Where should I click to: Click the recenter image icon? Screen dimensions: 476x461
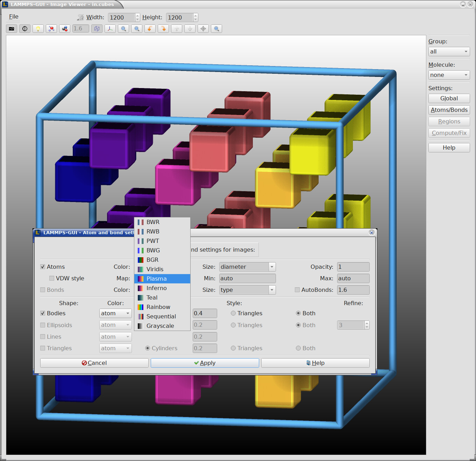pos(203,29)
